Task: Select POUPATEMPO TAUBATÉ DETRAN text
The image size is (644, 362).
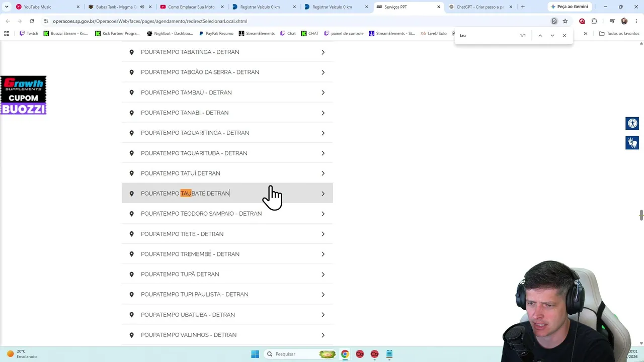Action: (185, 194)
